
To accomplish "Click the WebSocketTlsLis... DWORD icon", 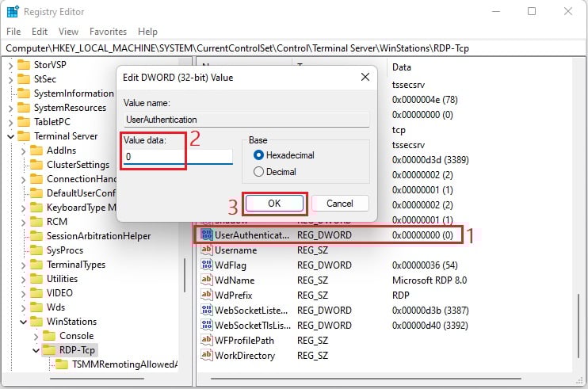I will [206, 325].
